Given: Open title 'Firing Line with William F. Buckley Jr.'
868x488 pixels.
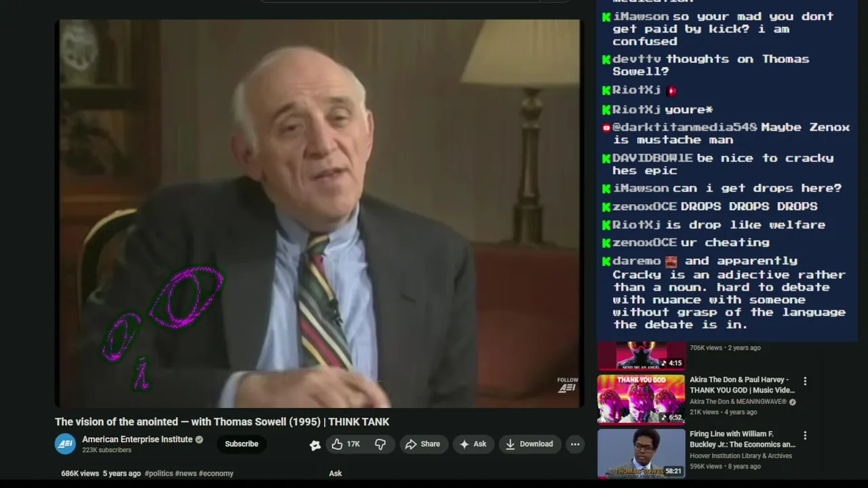Looking at the screenshot, I should 742,439.
